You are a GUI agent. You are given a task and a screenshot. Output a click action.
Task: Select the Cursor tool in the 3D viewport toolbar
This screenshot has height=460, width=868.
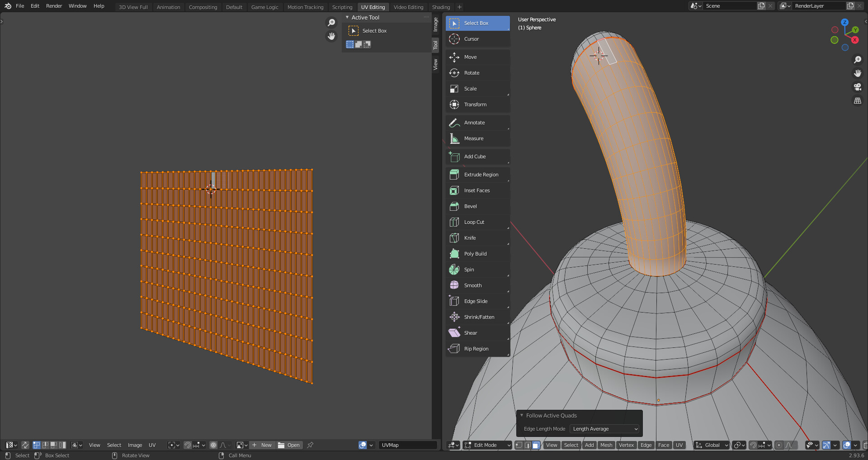coord(477,39)
